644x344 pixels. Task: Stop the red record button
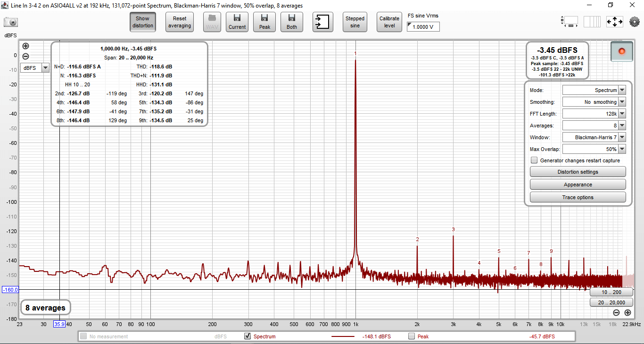pos(621,51)
